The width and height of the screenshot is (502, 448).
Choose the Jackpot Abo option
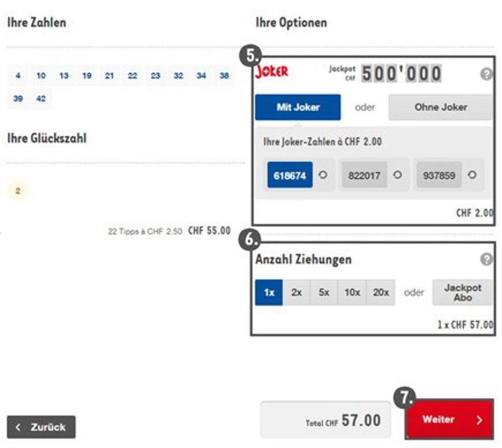[x=462, y=292]
